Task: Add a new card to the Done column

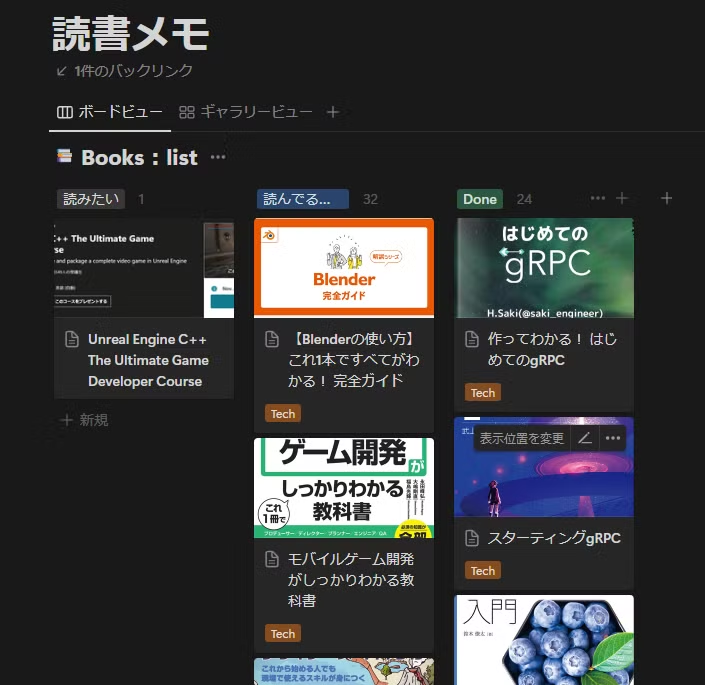Action: 622,198
